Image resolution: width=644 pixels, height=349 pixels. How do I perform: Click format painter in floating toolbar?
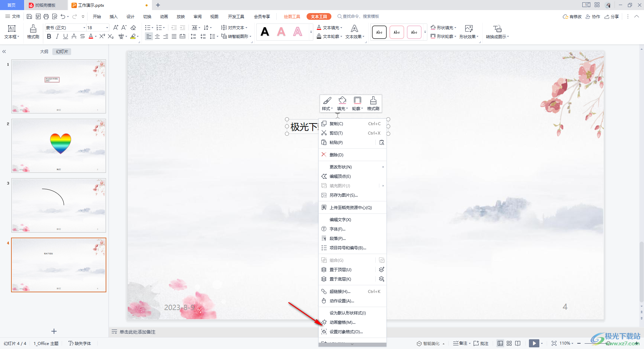pyautogui.click(x=373, y=103)
